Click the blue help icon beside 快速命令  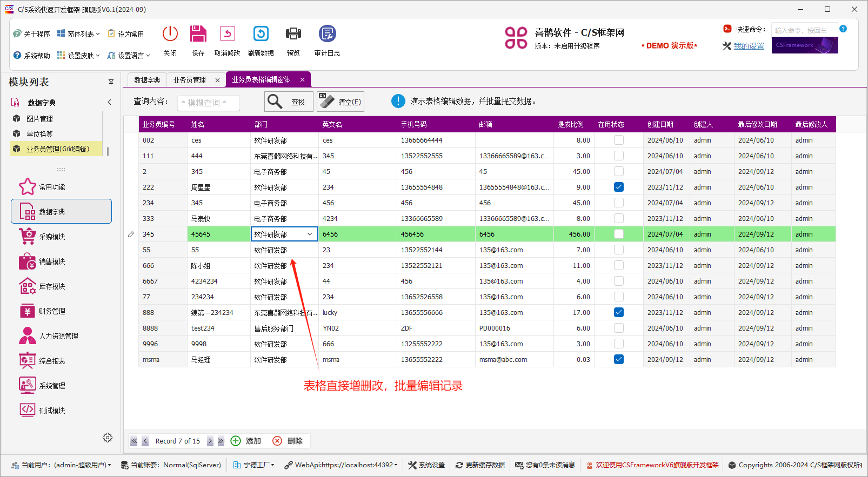843,29
